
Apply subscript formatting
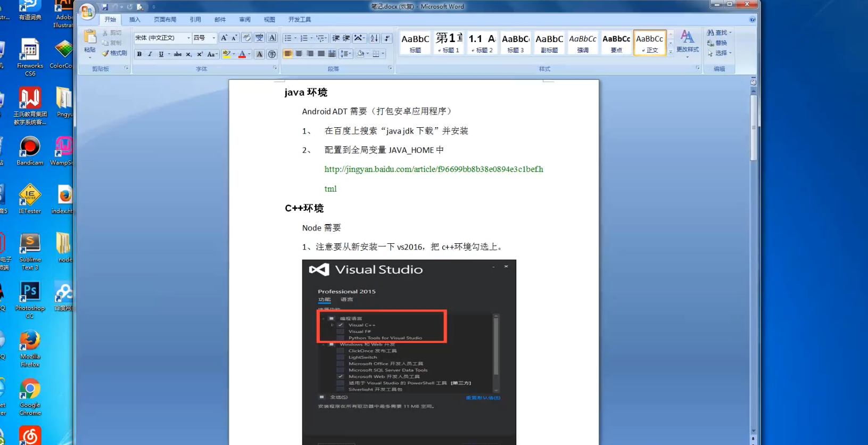[x=189, y=54]
